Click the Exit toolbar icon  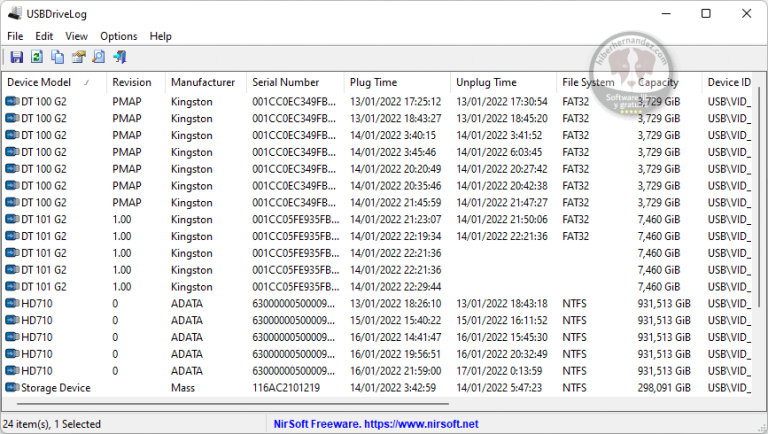click(x=120, y=57)
